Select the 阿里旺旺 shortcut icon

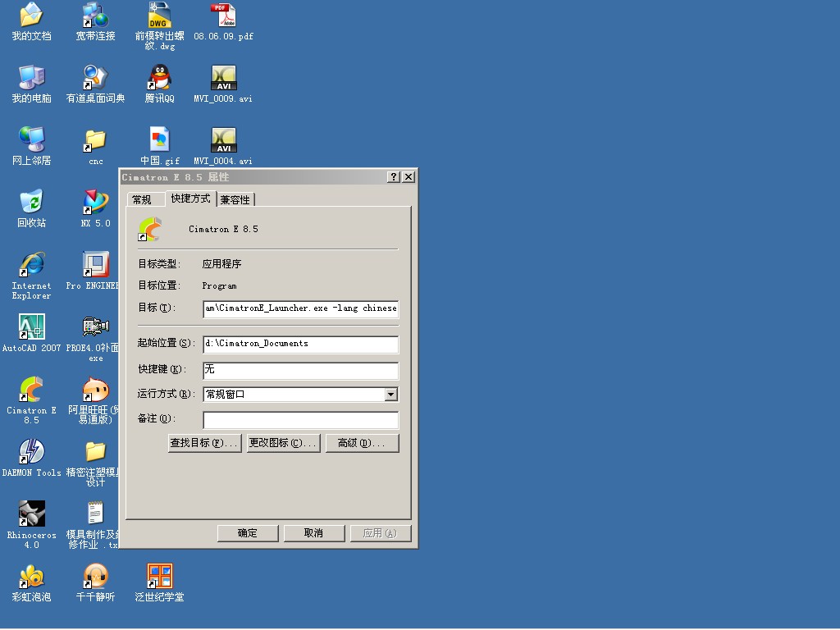tap(95, 390)
